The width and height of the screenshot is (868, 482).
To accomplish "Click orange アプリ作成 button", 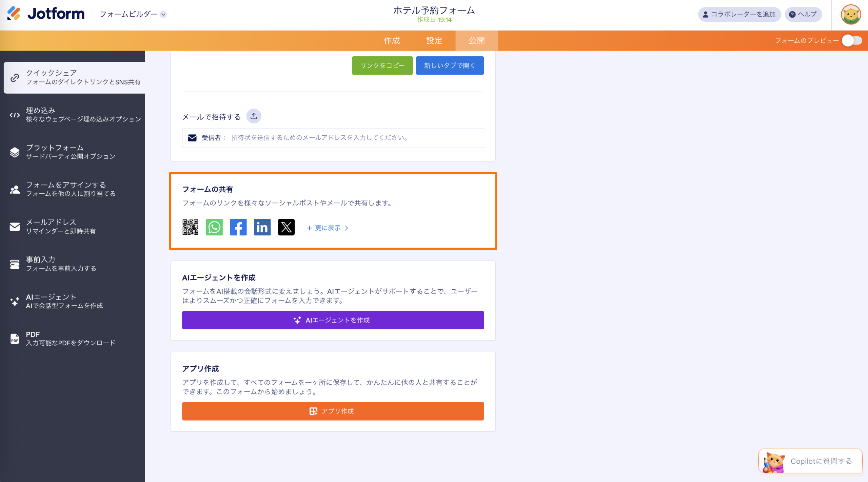I will [x=333, y=411].
